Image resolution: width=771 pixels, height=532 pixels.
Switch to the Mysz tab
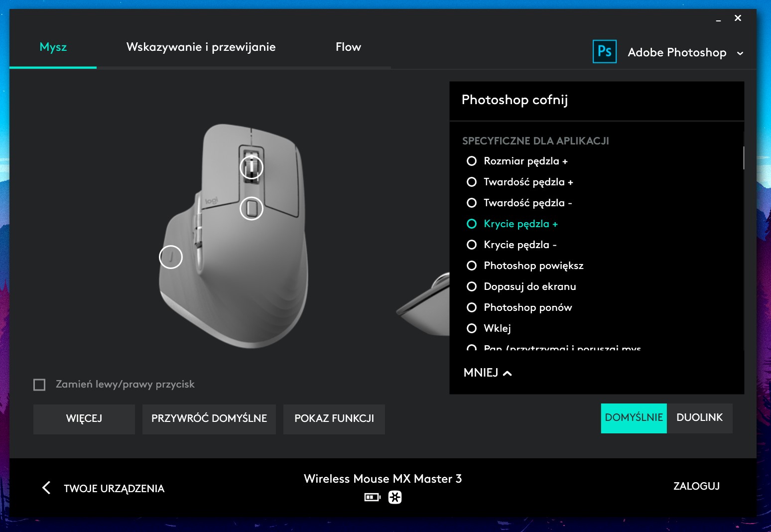pos(53,47)
